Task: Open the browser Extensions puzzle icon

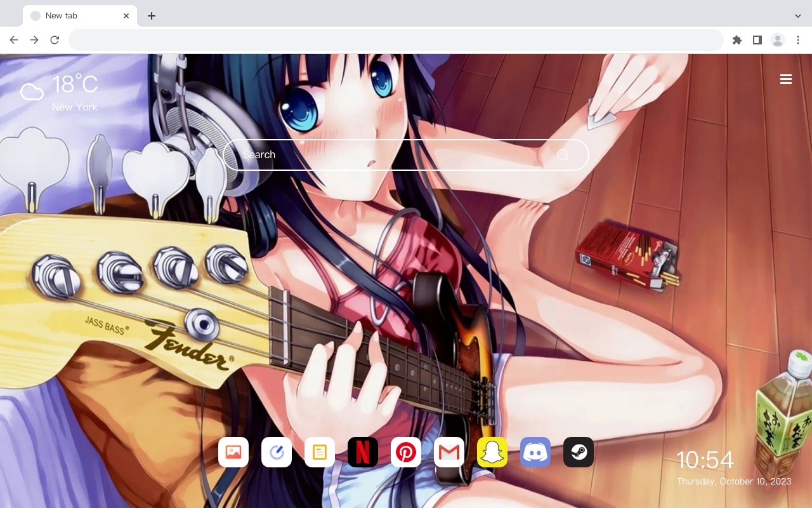Action: [x=737, y=40]
